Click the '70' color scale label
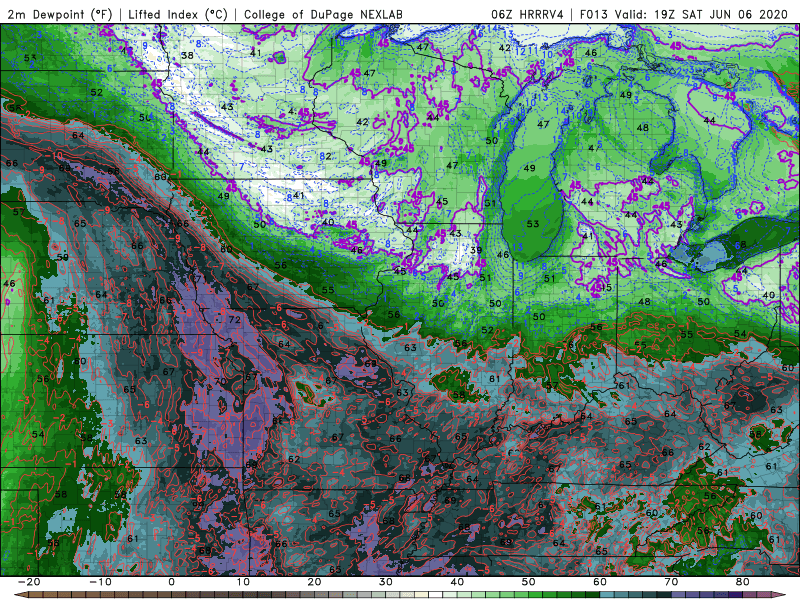 coord(671,582)
